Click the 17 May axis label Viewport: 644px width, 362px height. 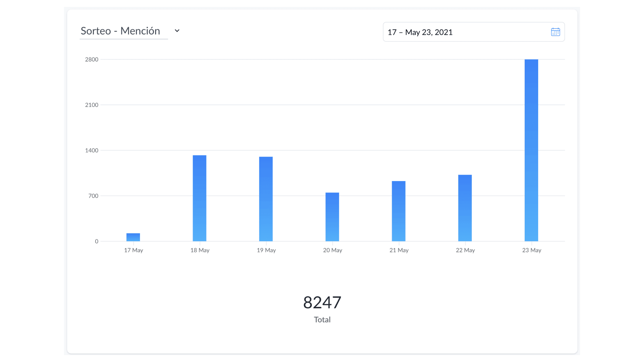click(x=133, y=250)
